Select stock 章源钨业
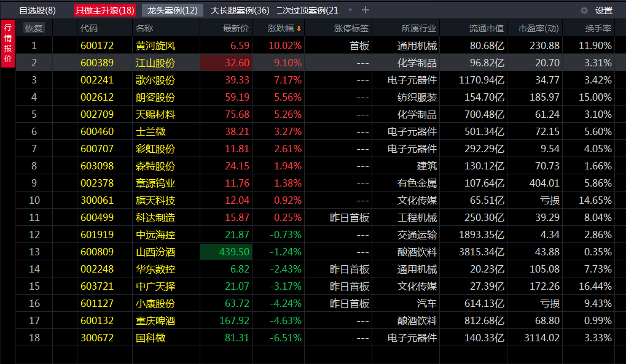Image resolution: width=626 pixels, height=364 pixels. (x=155, y=183)
